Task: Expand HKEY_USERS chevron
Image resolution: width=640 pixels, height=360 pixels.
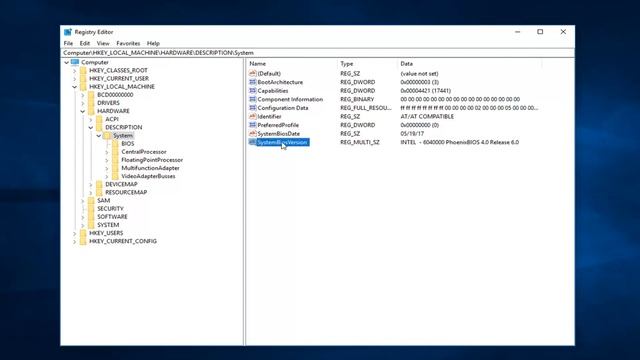Action: coord(75,233)
